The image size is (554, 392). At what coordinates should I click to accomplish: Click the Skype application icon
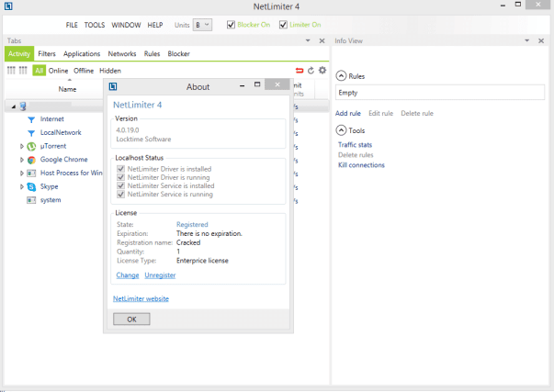pos(31,186)
